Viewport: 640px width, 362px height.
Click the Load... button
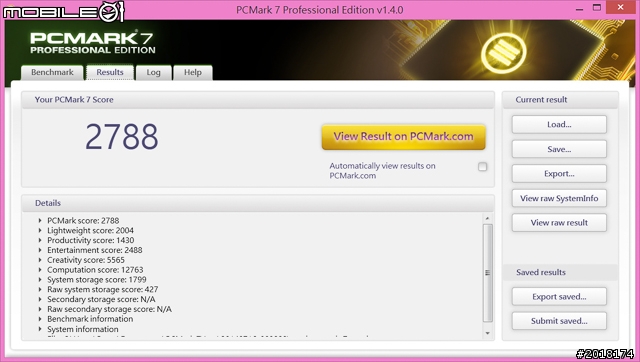[x=559, y=124]
